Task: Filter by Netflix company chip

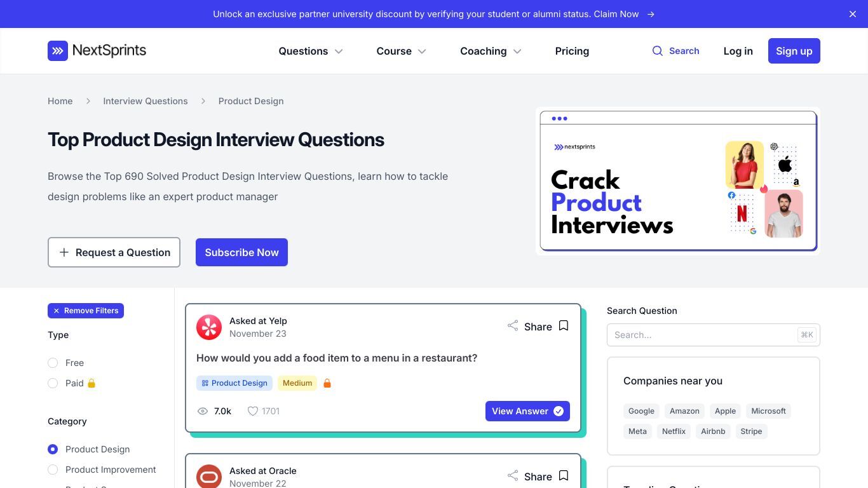Action: click(674, 431)
